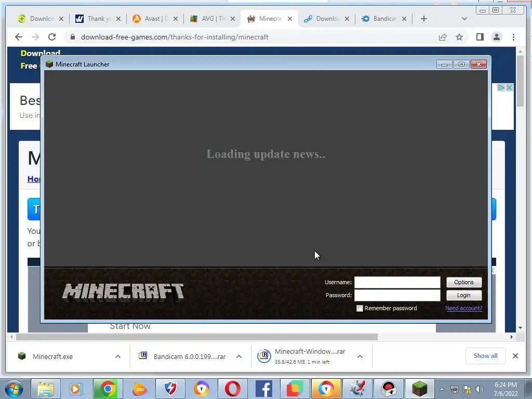
Task: Expand options for Minecraft-Window rar download
Action: point(360,356)
